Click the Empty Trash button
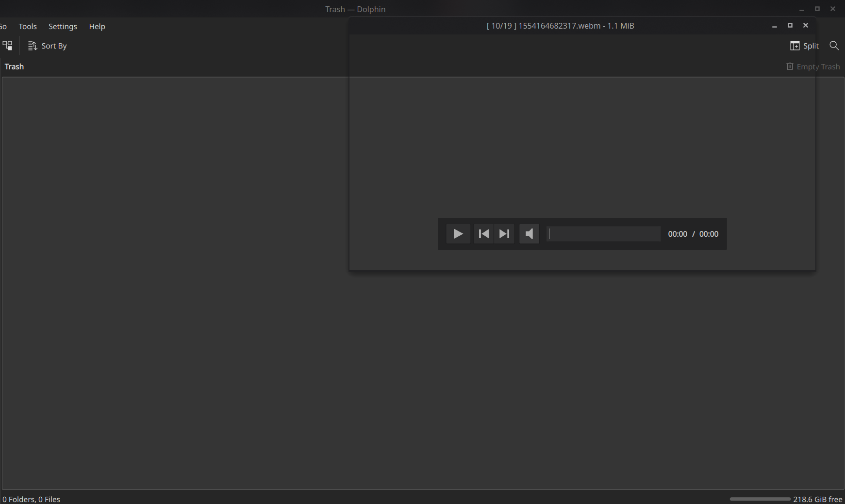Viewport: 845px width, 504px height. (x=818, y=66)
